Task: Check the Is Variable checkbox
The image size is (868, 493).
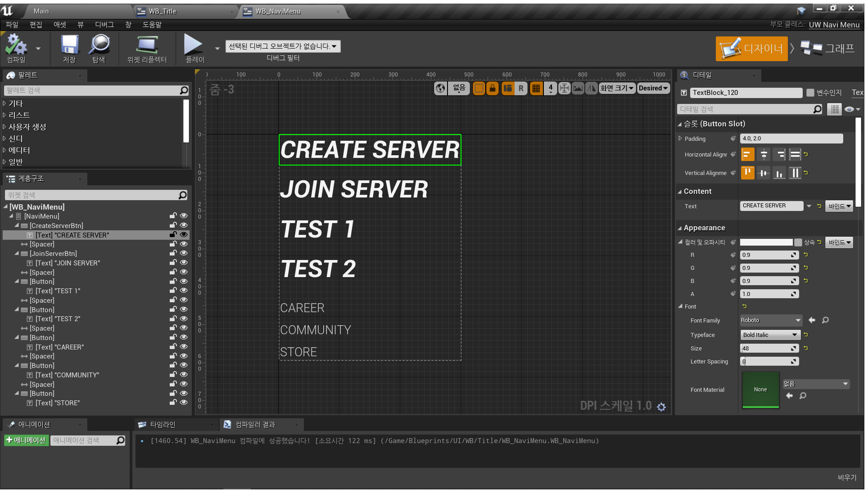Action: [810, 93]
